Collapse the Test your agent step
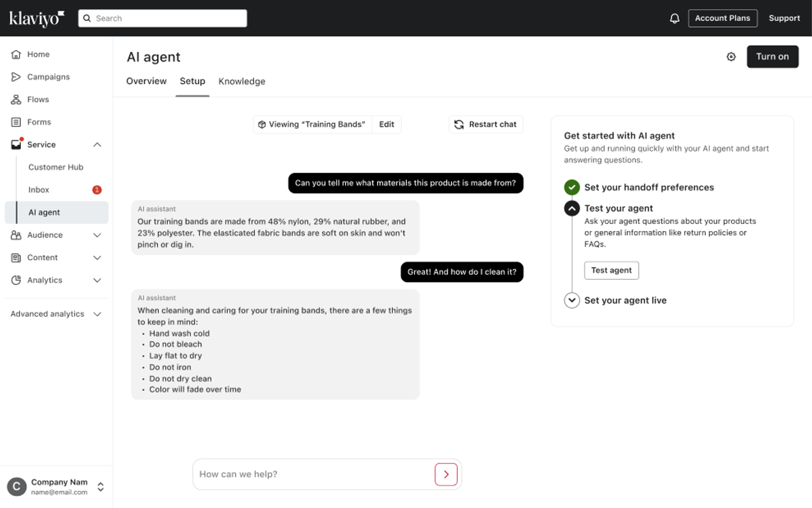 [x=572, y=208]
